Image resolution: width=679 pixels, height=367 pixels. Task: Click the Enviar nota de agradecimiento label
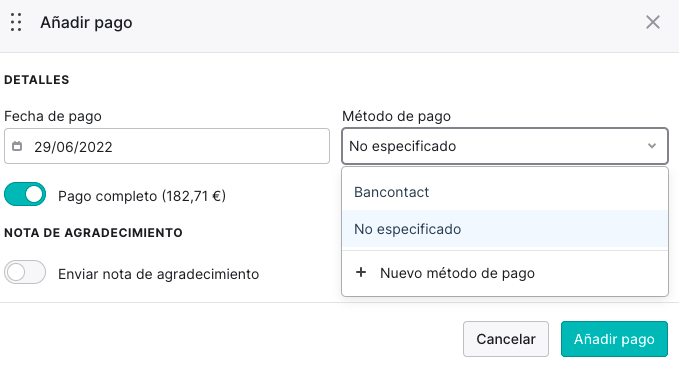click(158, 274)
